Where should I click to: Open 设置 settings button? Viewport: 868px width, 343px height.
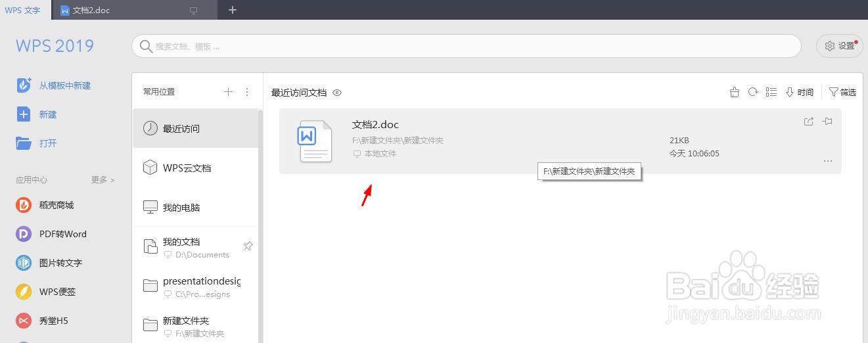(839, 46)
